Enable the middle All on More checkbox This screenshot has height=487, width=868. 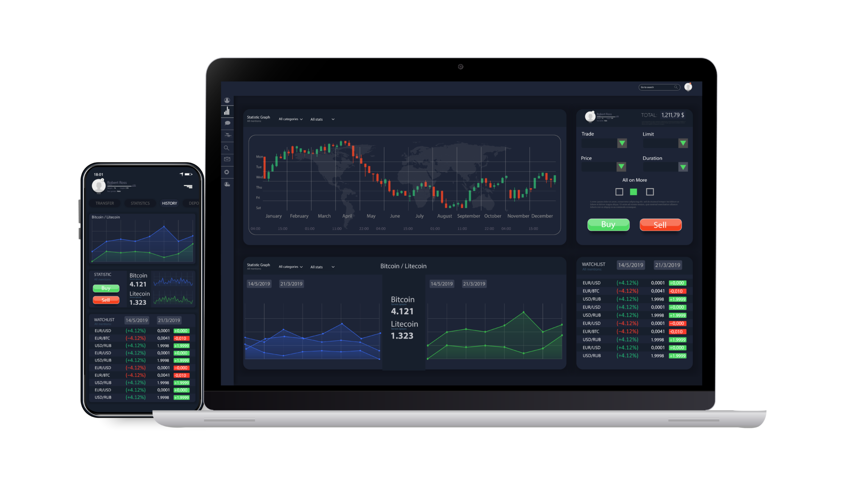point(633,191)
